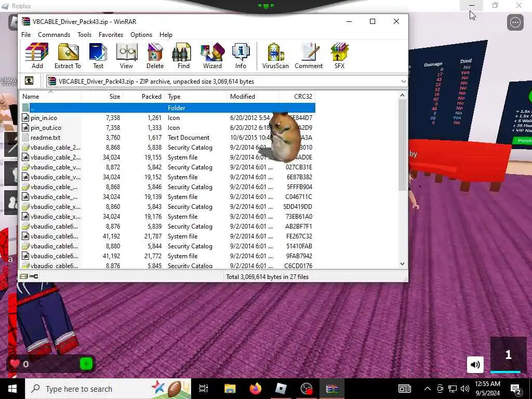The image size is (532, 399).
Task: Select the readme.txt file name
Action: [x=46, y=137]
